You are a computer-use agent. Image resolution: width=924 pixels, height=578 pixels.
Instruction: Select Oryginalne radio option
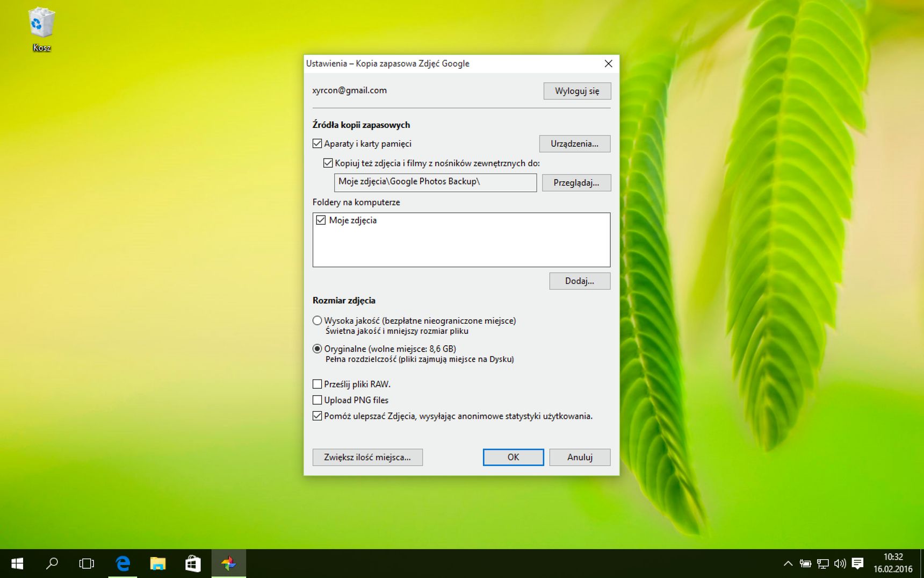pyautogui.click(x=317, y=348)
